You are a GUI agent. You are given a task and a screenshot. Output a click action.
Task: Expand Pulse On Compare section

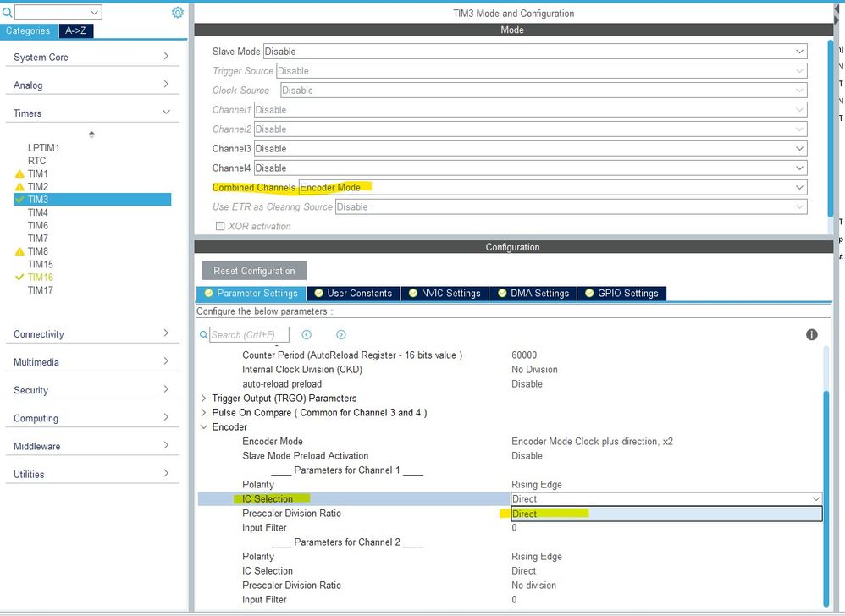204,412
